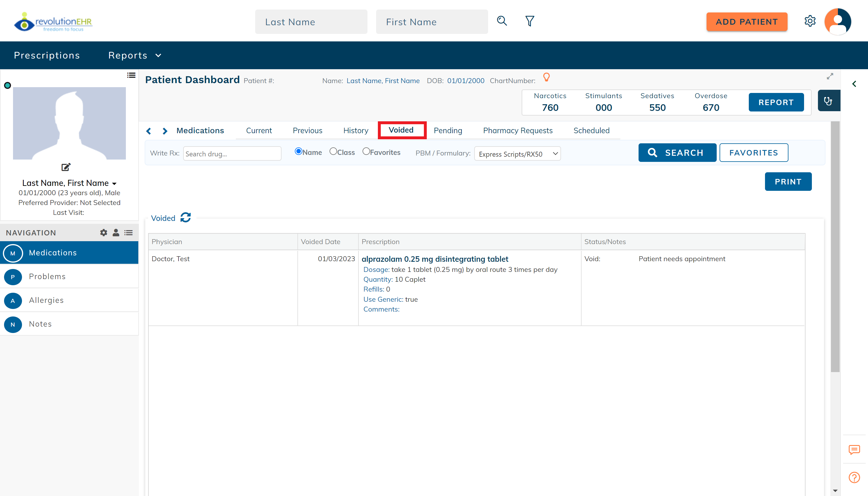Select the Class radio button
Image resolution: width=868 pixels, height=496 pixels.
coord(333,152)
